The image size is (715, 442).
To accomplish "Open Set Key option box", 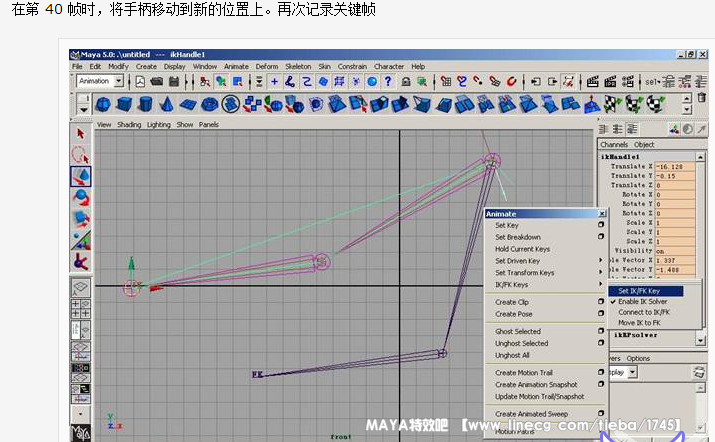I will click(x=601, y=224).
